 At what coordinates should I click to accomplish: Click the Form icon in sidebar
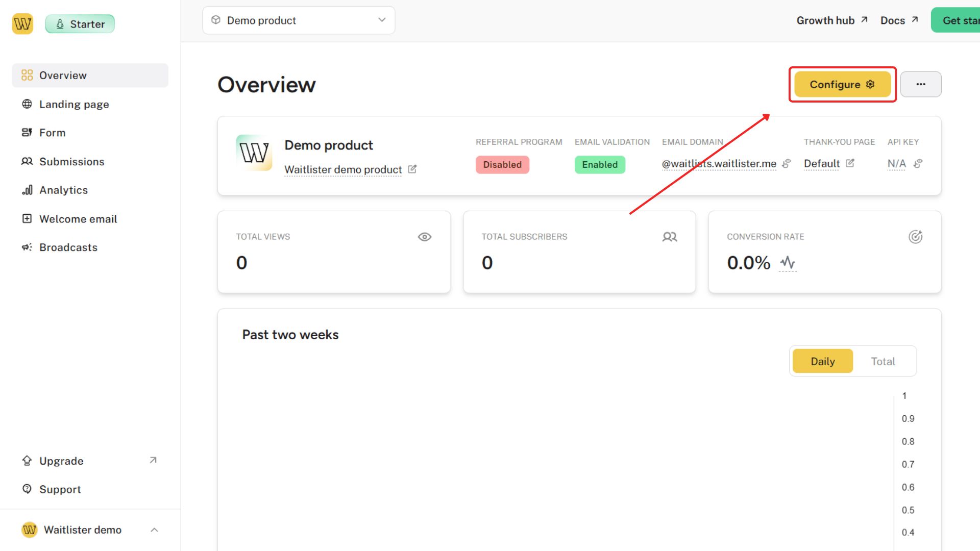[x=27, y=133]
